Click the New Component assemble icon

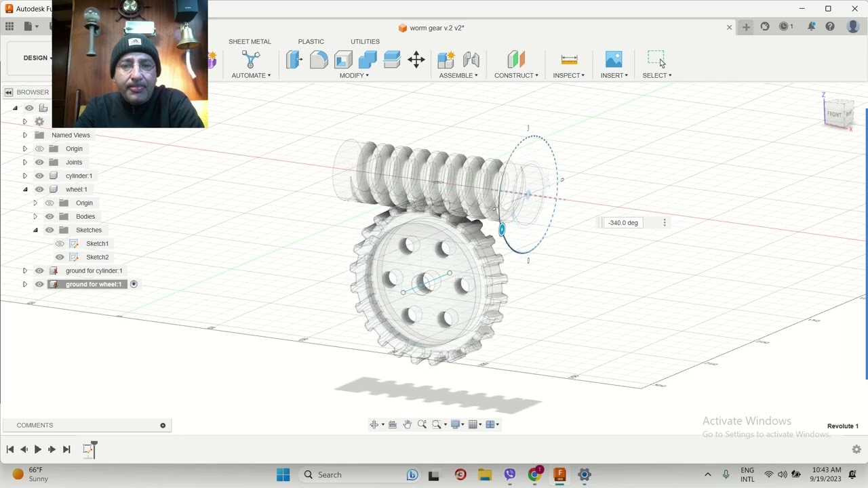coord(446,60)
